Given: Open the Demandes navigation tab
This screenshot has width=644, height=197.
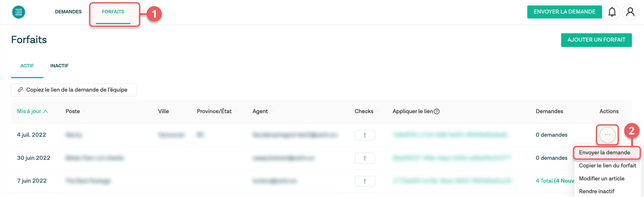Looking at the screenshot, I should [x=68, y=12].
